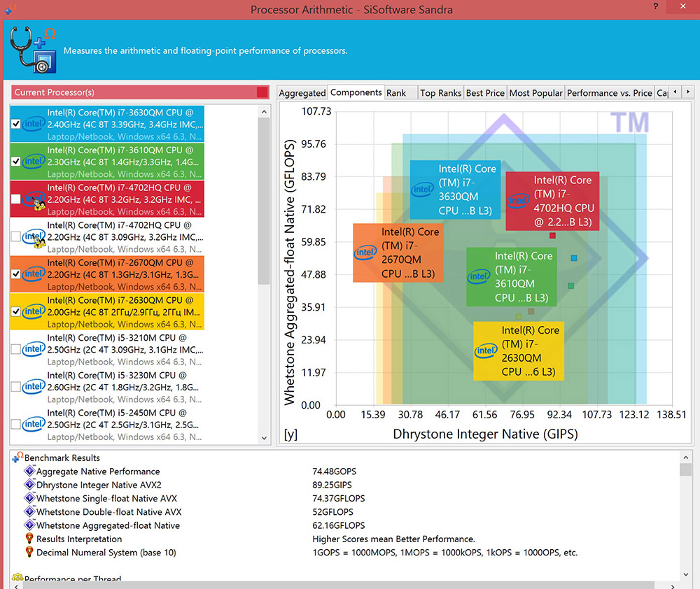Image resolution: width=700 pixels, height=589 pixels.
Task: Click the red data point square in the chart
Action: pos(552,235)
